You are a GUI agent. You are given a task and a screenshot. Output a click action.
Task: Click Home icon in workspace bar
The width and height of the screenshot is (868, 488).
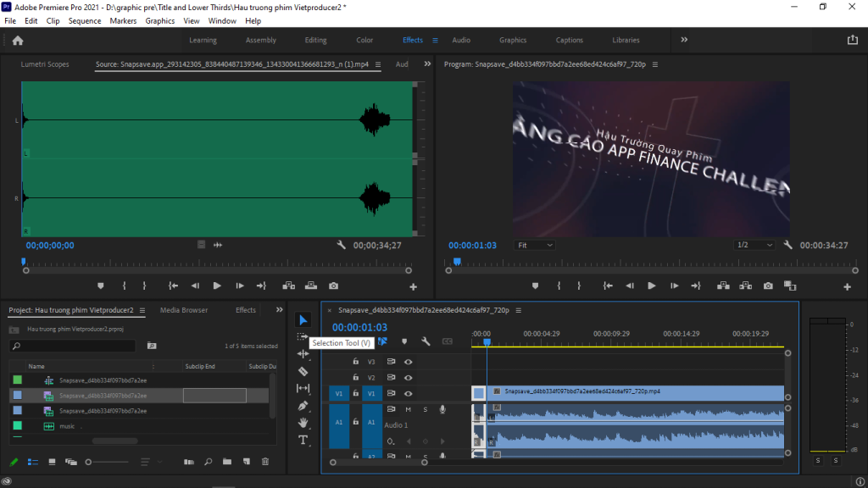click(x=18, y=40)
